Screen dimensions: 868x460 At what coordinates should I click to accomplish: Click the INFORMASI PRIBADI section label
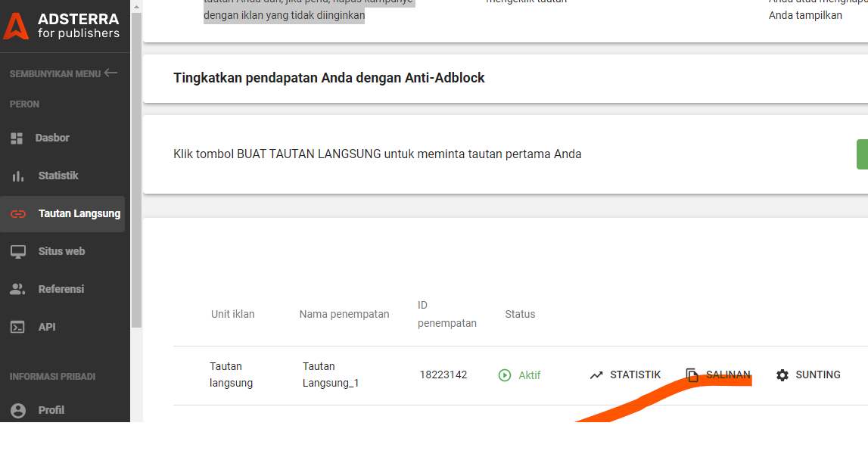pyautogui.click(x=52, y=377)
